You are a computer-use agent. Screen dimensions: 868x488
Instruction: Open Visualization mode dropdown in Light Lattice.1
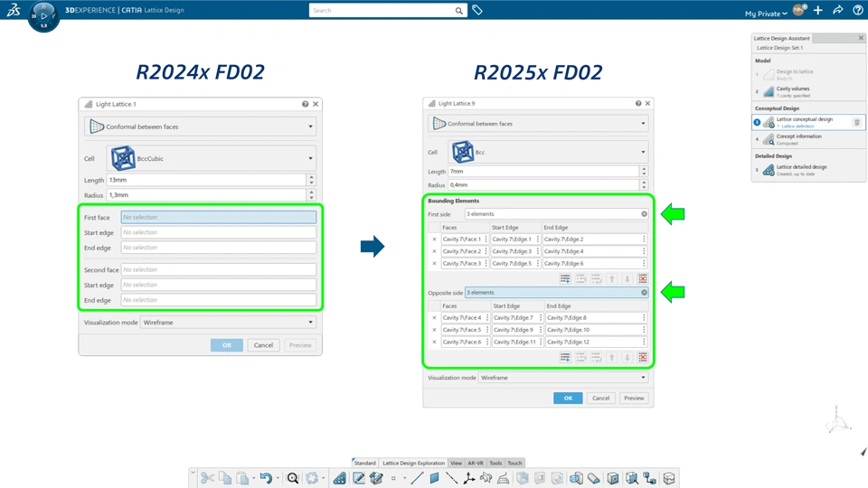click(x=310, y=322)
